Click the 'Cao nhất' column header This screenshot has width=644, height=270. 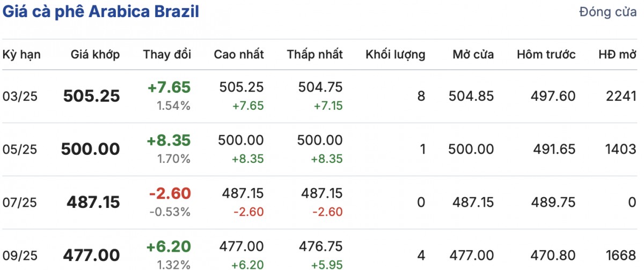(239, 54)
